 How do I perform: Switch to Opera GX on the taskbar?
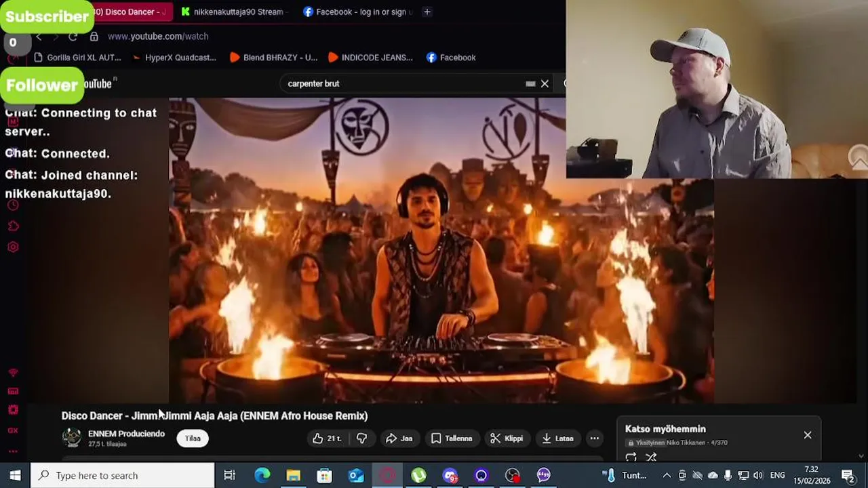point(387,475)
